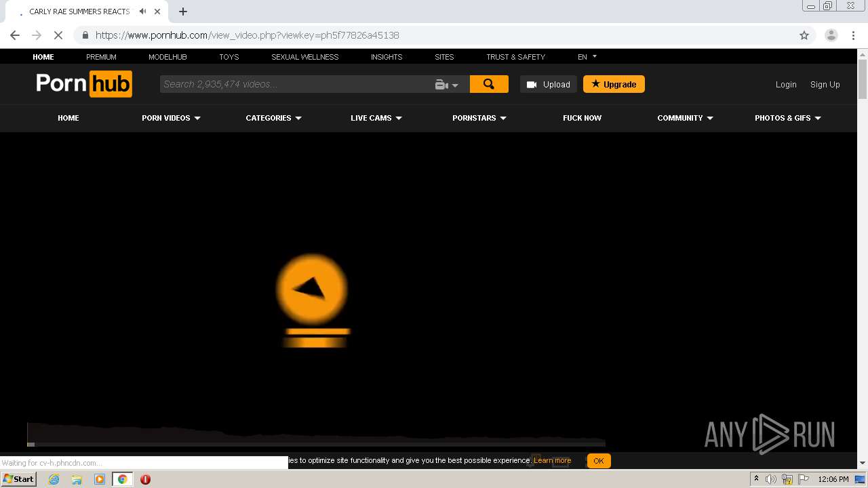Expand the PORNSTARS menu
The width and height of the screenshot is (868, 488).
pyautogui.click(x=479, y=118)
